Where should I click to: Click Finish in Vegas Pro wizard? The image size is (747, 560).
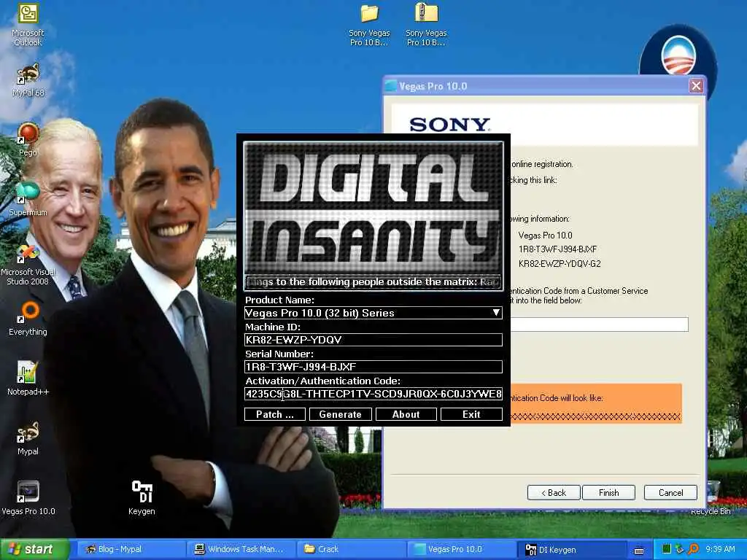609,493
